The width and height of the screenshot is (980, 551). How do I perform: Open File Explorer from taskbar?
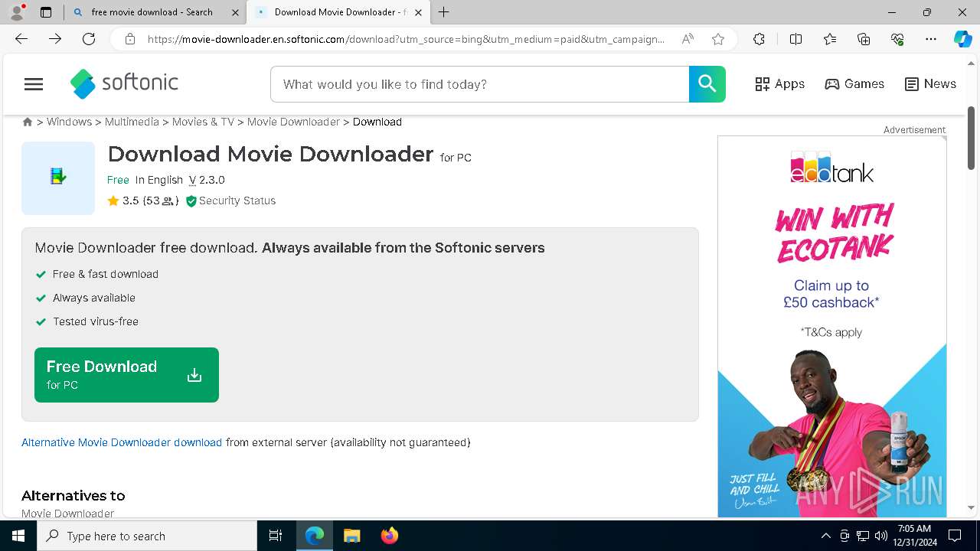tap(351, 536)
